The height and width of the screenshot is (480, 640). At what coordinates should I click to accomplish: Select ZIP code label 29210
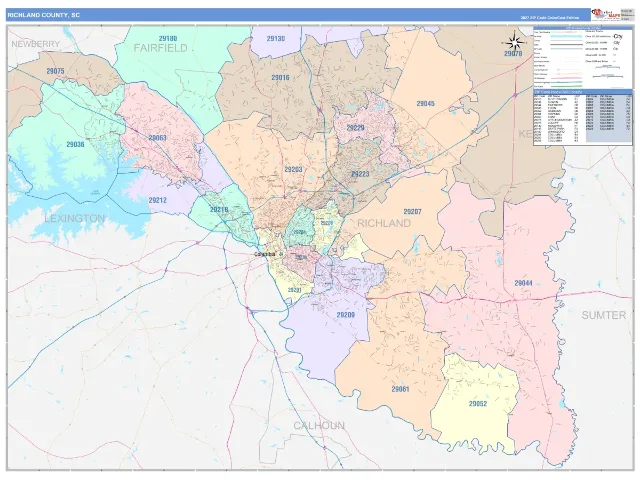point(219,210)
